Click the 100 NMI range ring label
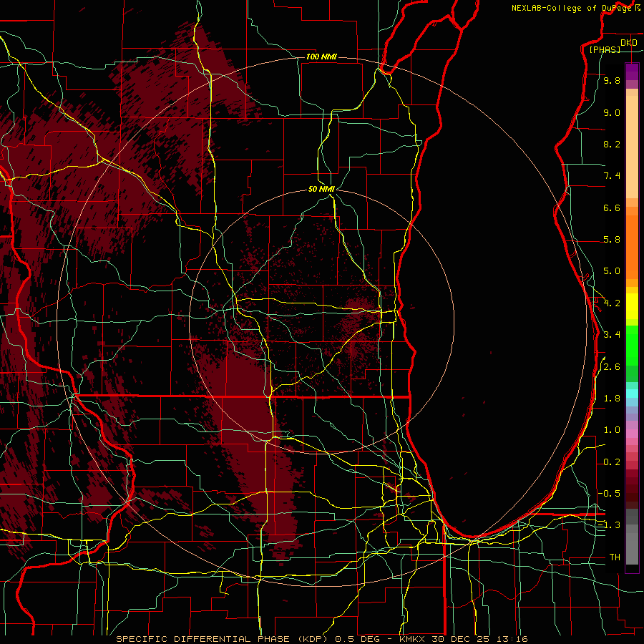Image resolution: width=644 pixels, height=644 pixels. tap(321, 57)
